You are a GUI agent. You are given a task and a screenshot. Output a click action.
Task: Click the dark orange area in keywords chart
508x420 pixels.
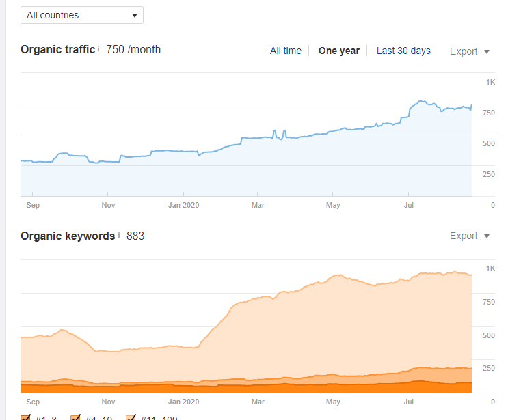click(246, 389)
